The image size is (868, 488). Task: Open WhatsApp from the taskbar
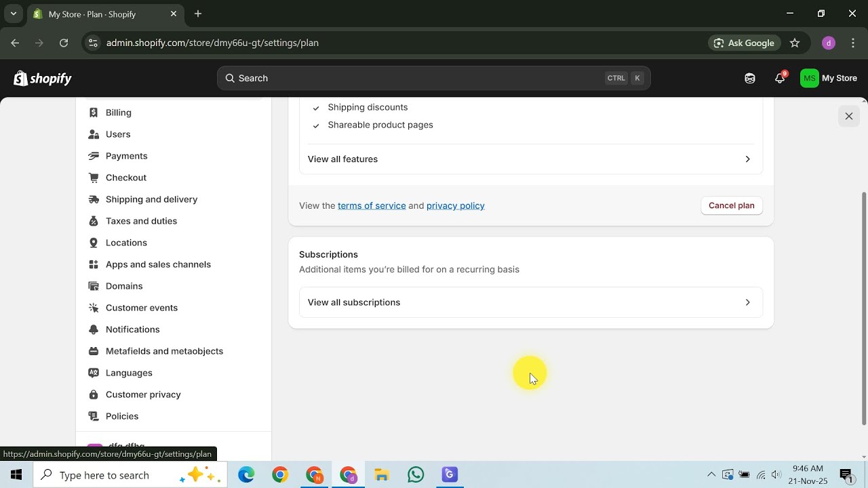click(x=416, y=475)
